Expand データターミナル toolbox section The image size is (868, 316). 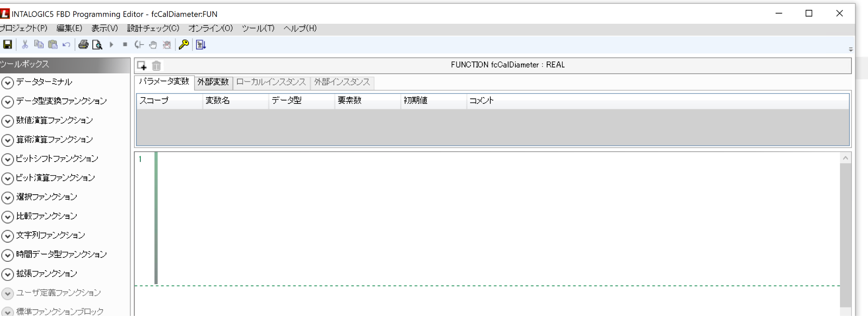coord(8,83)
